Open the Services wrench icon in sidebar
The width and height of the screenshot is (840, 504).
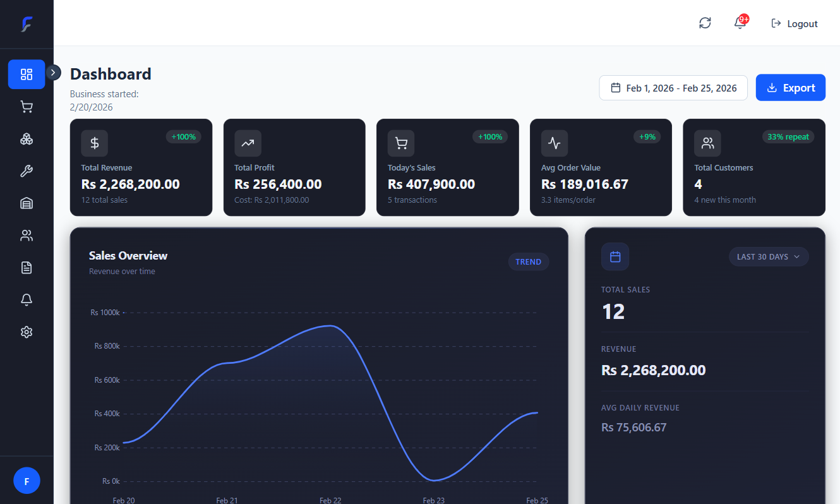27,171
